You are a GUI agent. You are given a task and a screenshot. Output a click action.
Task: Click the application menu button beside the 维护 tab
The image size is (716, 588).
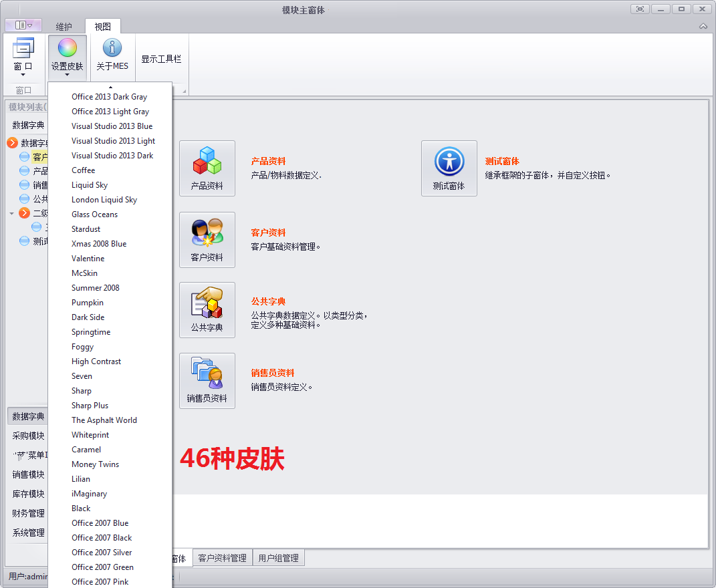[x=23, y=25]
